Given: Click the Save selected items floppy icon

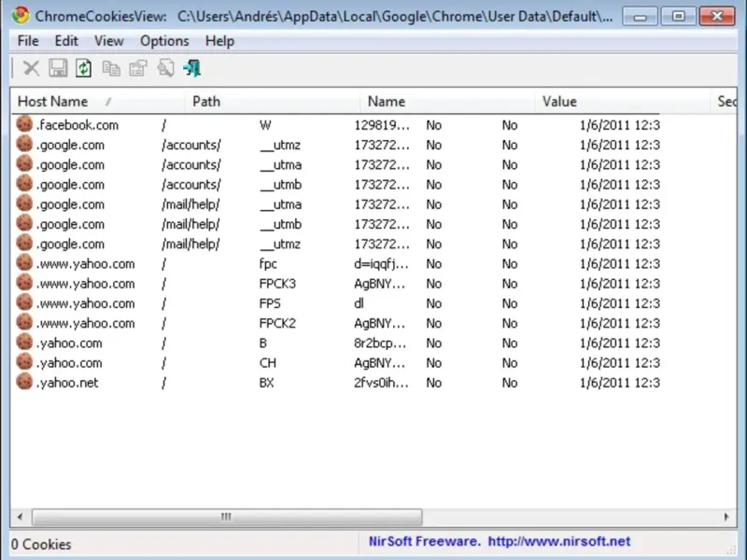Looking at the screenshot, I should click(x=58, y=68).
